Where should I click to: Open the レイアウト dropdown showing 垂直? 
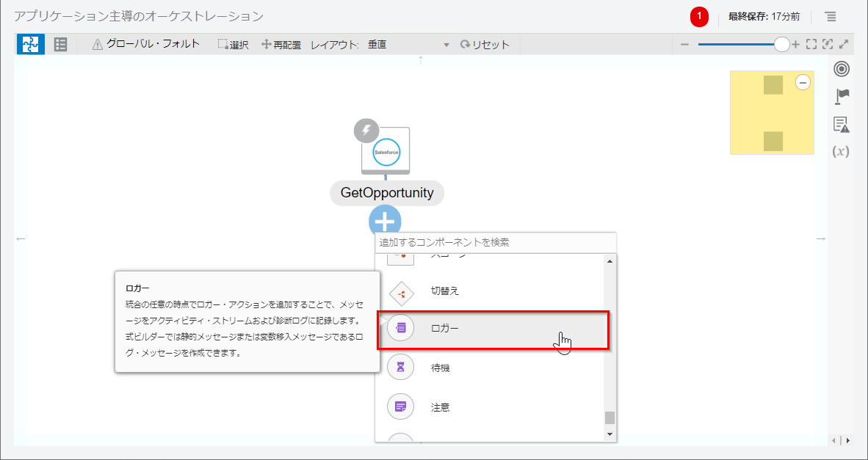[408, 45]
